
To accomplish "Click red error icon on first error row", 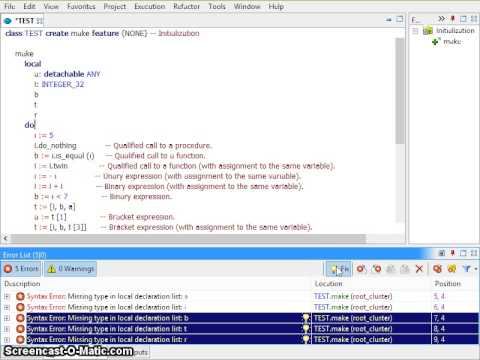I will pyautogui.click(x=20, y=296).
